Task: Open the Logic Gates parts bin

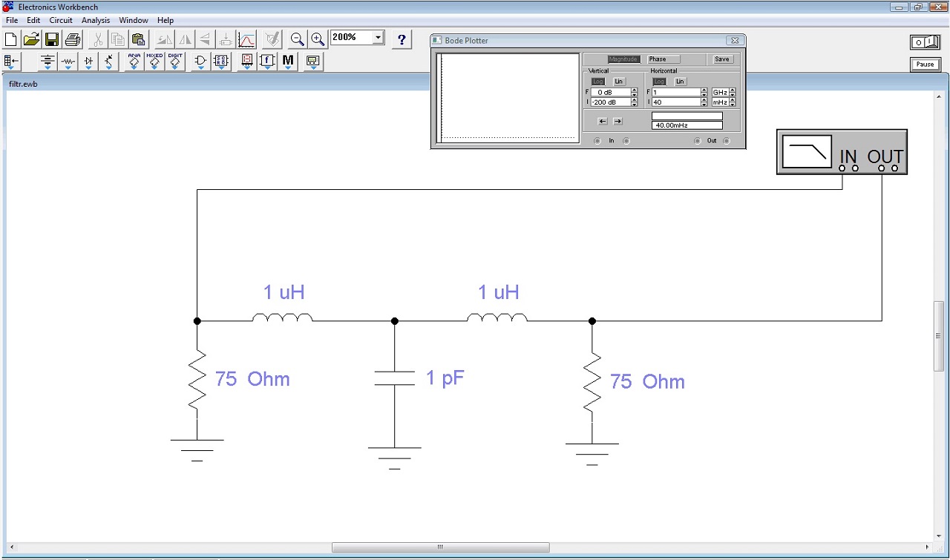Action: pyautogui.click(x=200, y=62)
